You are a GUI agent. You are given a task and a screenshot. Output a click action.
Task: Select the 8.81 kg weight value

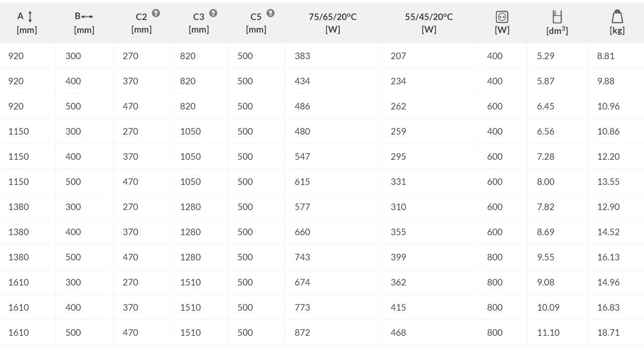[x=605, y=56]
